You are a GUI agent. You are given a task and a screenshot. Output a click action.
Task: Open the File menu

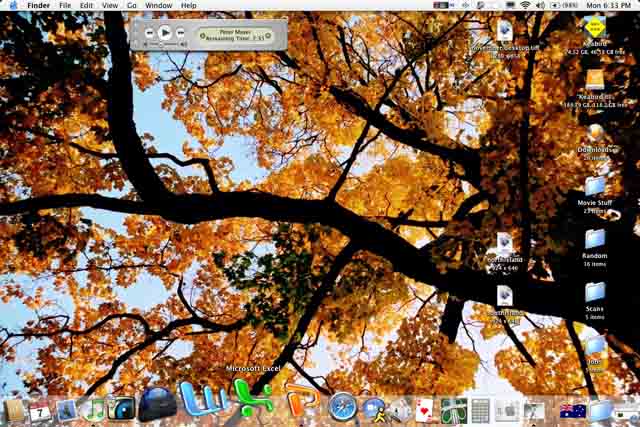coord(65,5)
